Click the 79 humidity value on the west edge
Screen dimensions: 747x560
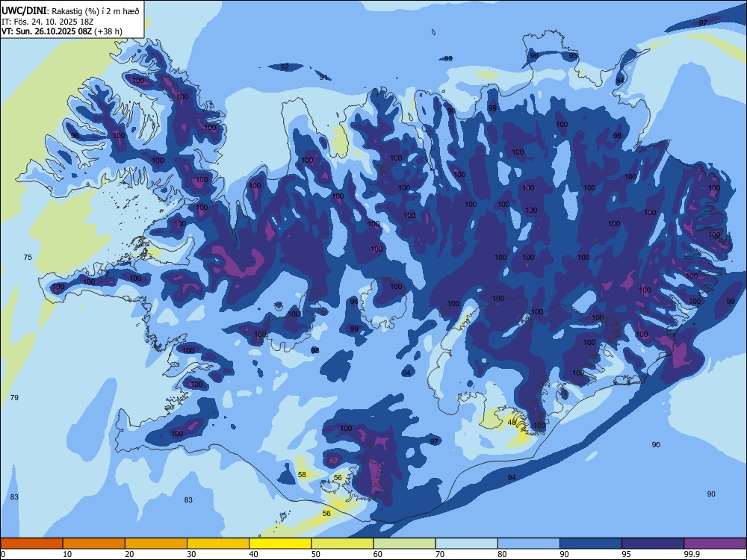[14, 397]
